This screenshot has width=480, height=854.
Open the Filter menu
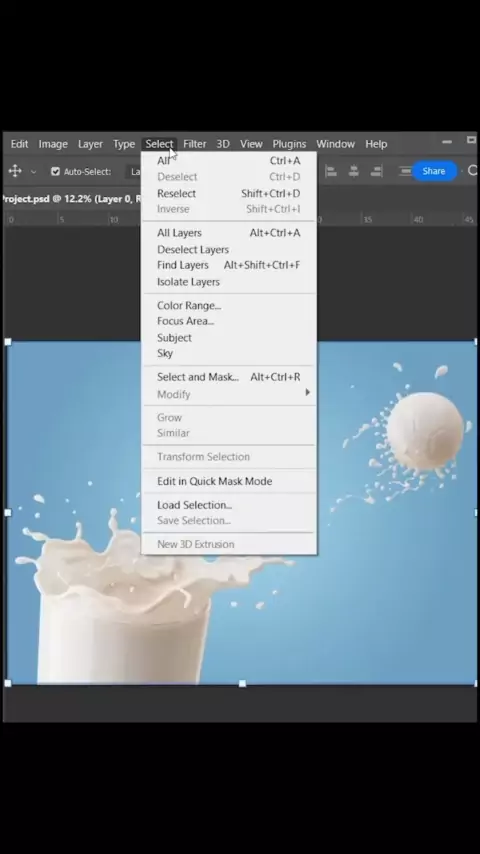(x=195, y=144)
